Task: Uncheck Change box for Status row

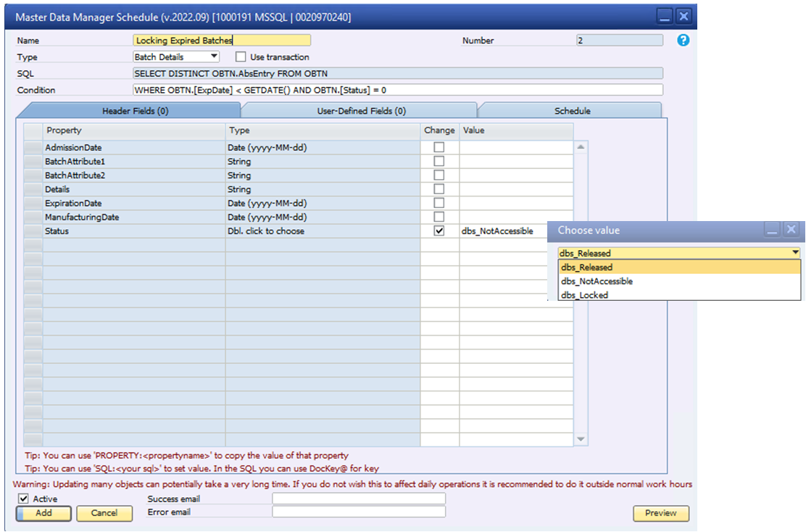Action: [439, 230]
